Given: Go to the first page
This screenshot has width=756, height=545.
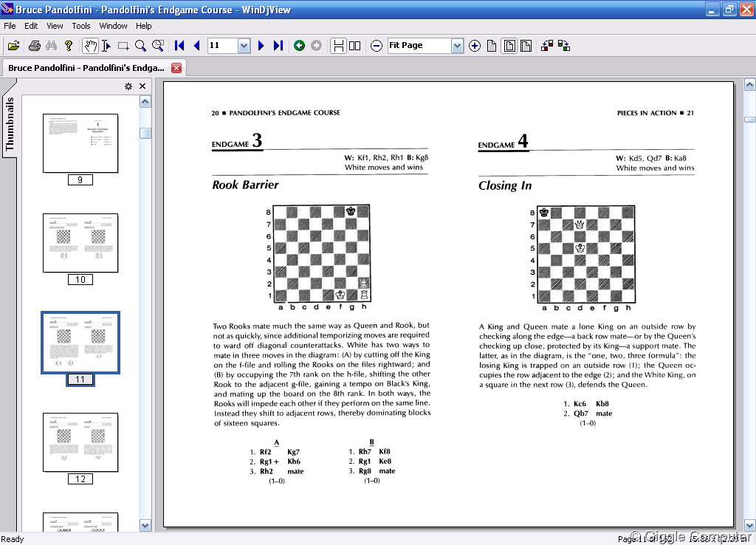Looking at the screenshot, I should click(x=179, y=46).
